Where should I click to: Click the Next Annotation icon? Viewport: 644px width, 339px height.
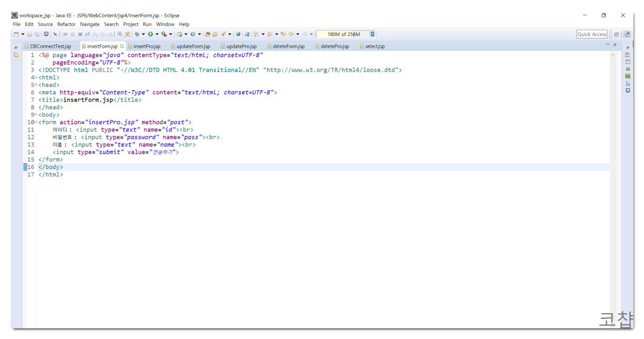click(x=256, y=34)
